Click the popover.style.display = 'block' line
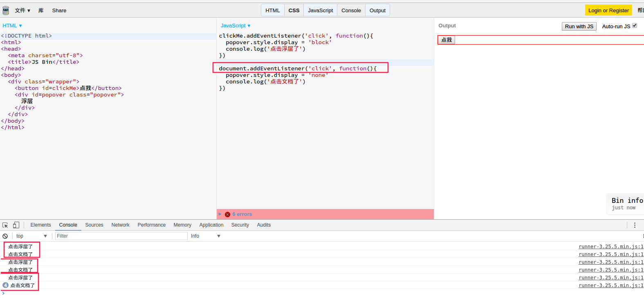The image size is (644, 299). 279,43
